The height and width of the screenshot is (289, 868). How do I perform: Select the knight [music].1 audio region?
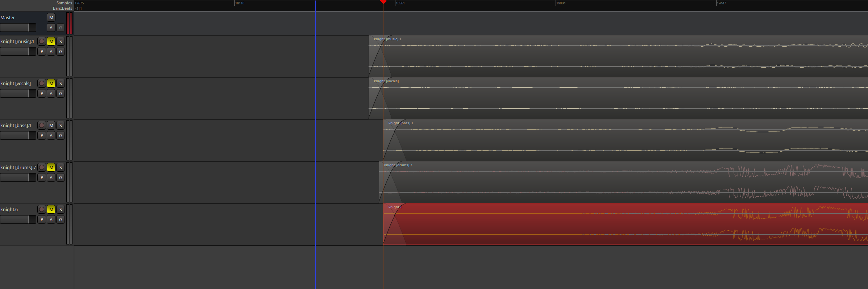tap(618, 56)
